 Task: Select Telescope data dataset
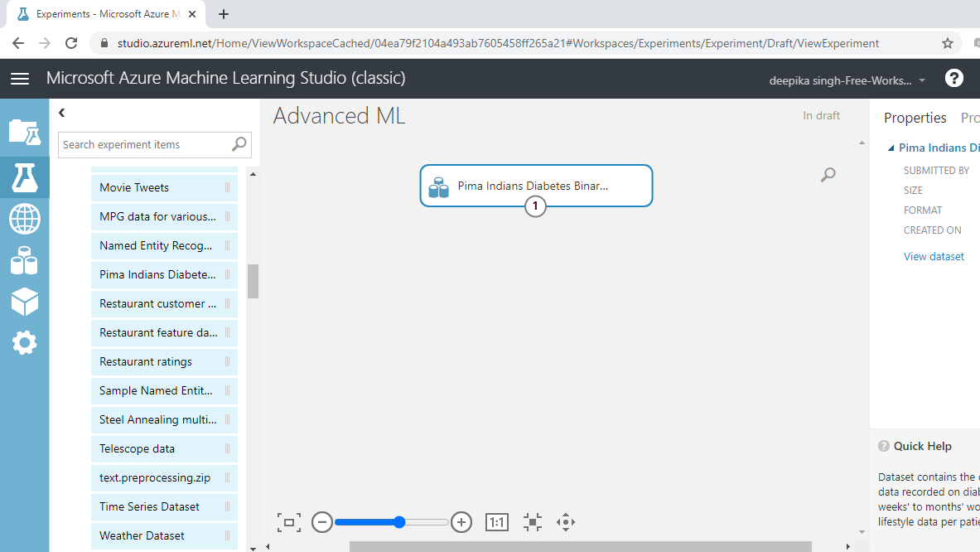pyautogui.click(x=164, y=448)
